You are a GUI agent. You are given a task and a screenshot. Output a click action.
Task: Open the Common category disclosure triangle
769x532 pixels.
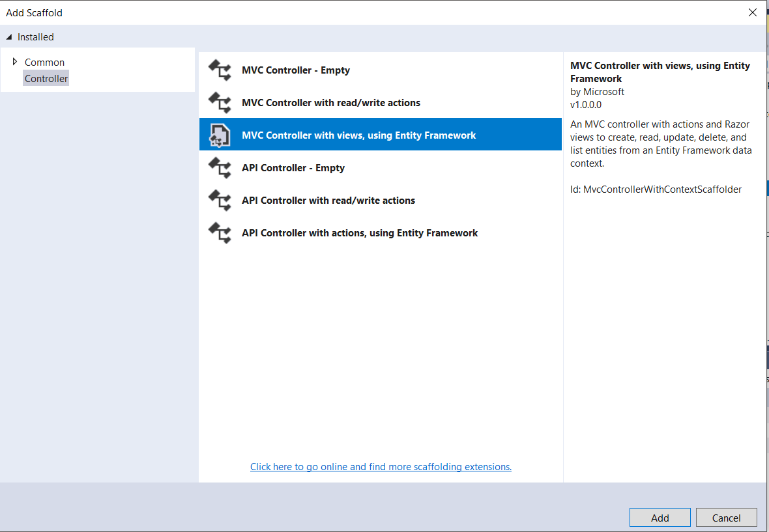click(x=16, y=62)
